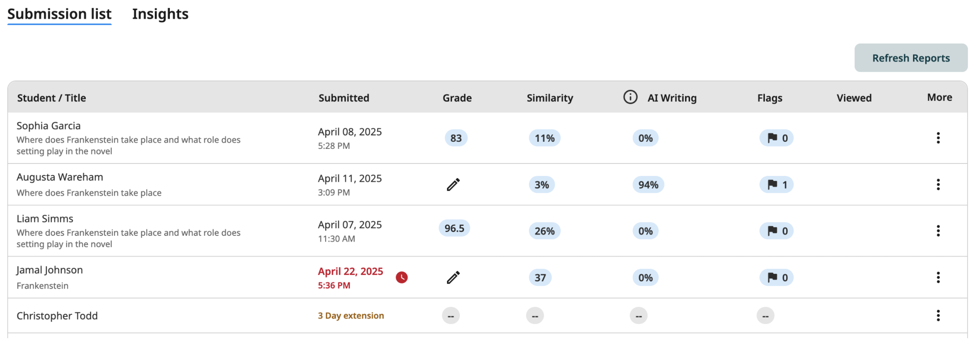Screen dimensions: 980x347
Task: Select the Submission list tab
Action: pyautogui.click(x=59, y=14)
